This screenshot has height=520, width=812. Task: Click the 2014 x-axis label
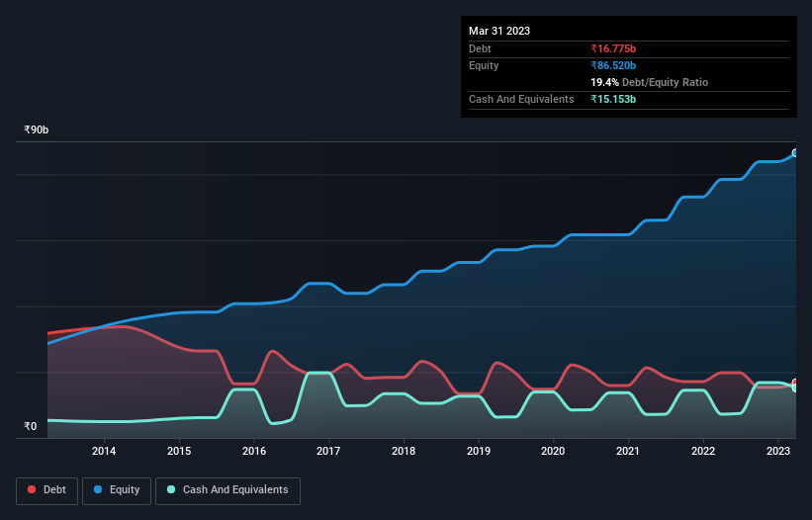(x=104, y=451)
